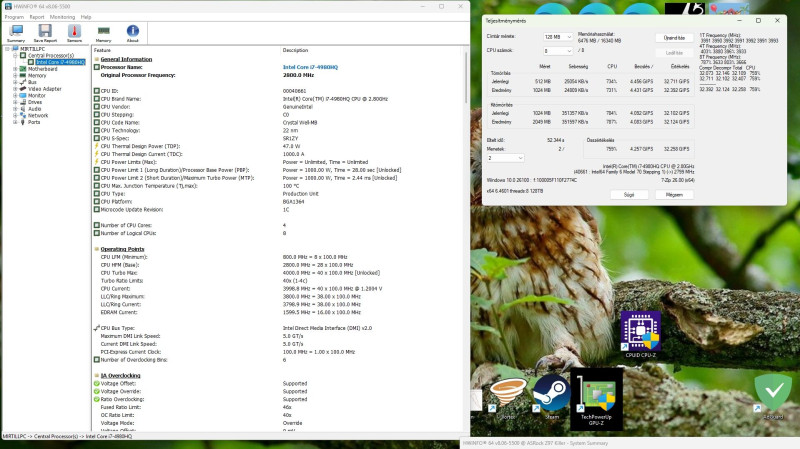Viewport: 800px width, 449px height.
Task: Click the Bus tree icon
Action: [x=22, y=82]
